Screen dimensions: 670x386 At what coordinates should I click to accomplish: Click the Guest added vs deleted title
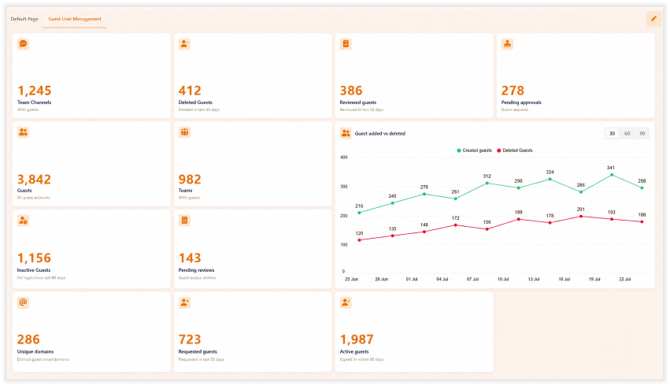380,133
